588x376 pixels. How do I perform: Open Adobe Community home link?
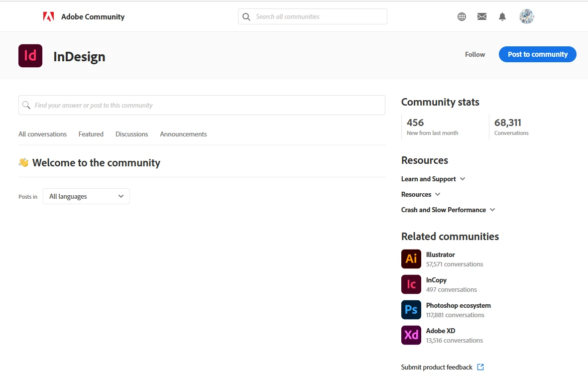pos(93,16)
